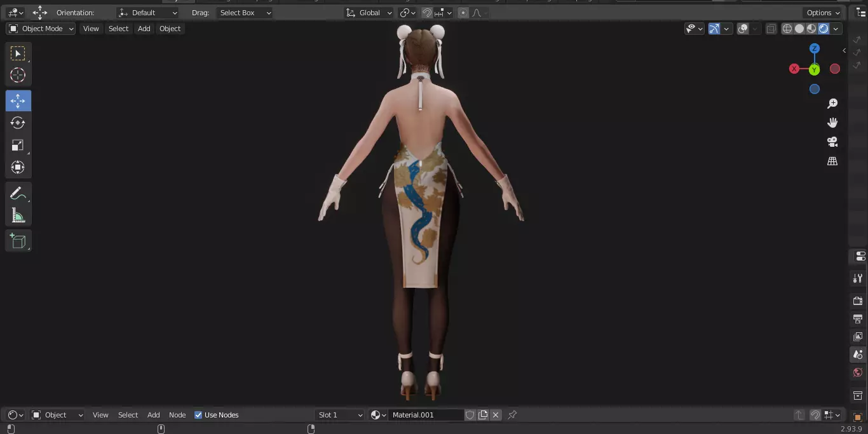The image size is (868, 434).
Task: Toggle viewport snapping magnet
Action: pyautogui.click(x=427, y=13)
